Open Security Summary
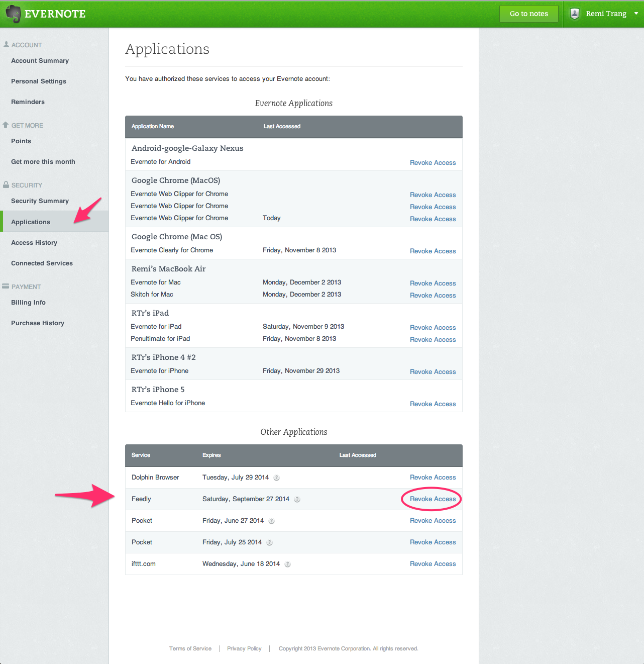The width and height of the screenshot is (644, 664). pos(40,201)
